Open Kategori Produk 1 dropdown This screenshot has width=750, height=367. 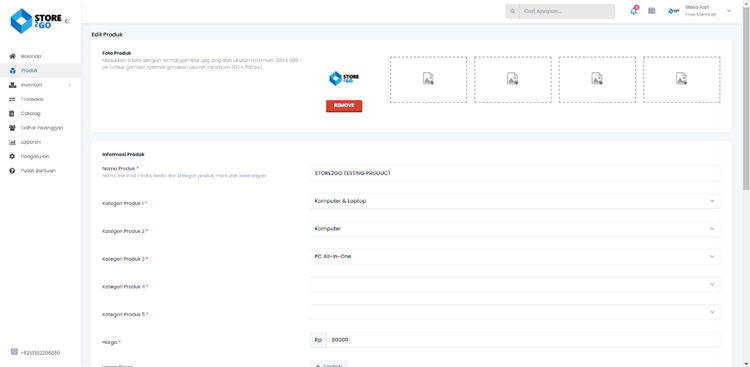pos(515,201)
